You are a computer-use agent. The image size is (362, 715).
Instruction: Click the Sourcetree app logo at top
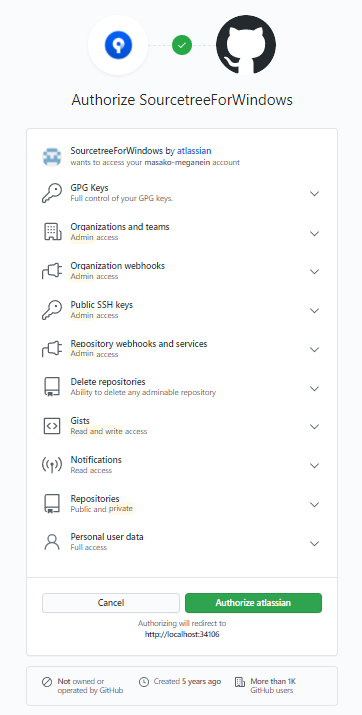point(118,45)
